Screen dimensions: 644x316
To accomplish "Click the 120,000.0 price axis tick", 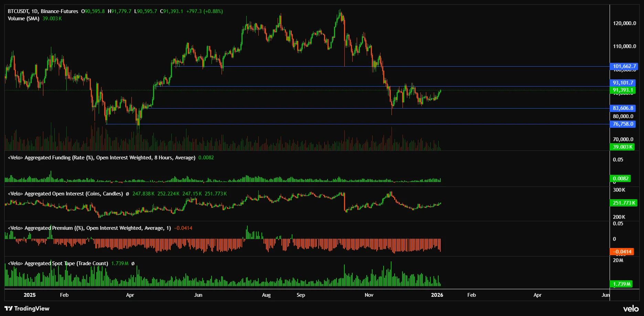I will 624,23.
